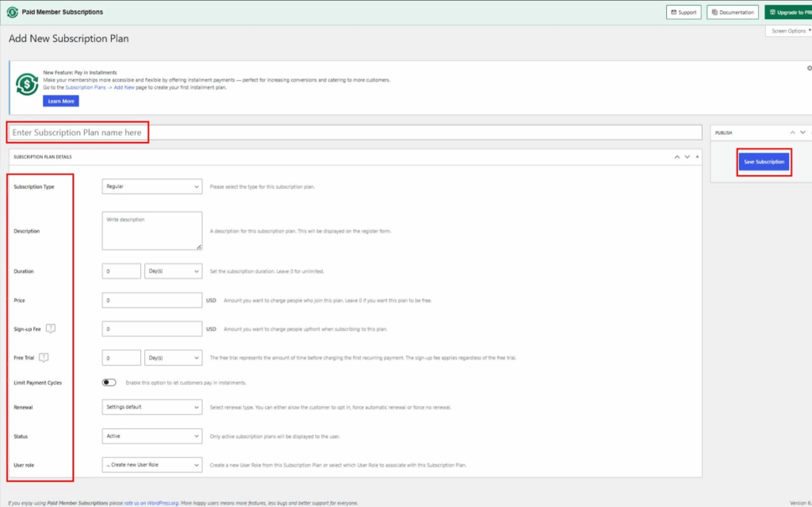This screenshot has height=507, width=812.
Task: Enable the Limit Payment Cycles toggle
Action: [109, 382]
